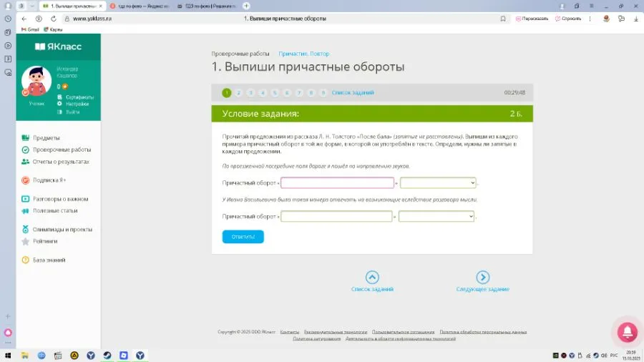Click the address bar www.yaklass.ru

point(92,19)
